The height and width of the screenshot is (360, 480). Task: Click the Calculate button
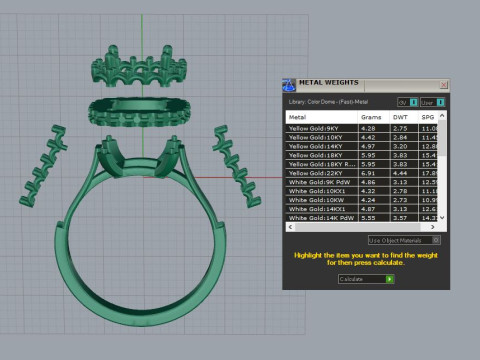pos(366,279)
